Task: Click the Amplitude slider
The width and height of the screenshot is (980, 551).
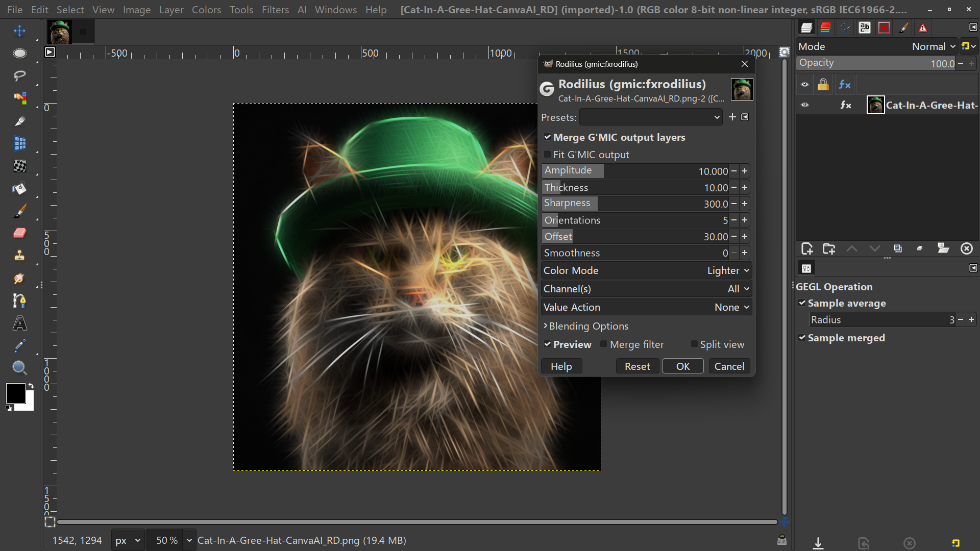Action: coord(635,171)
